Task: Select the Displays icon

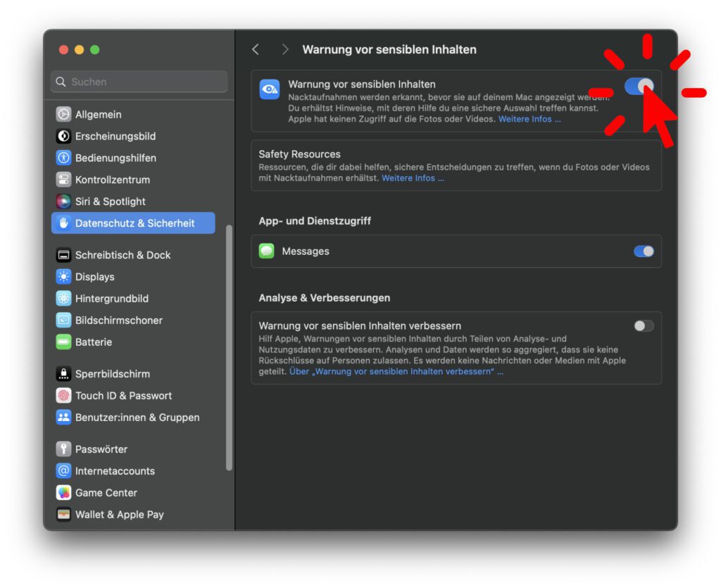Action: [64, 277]
